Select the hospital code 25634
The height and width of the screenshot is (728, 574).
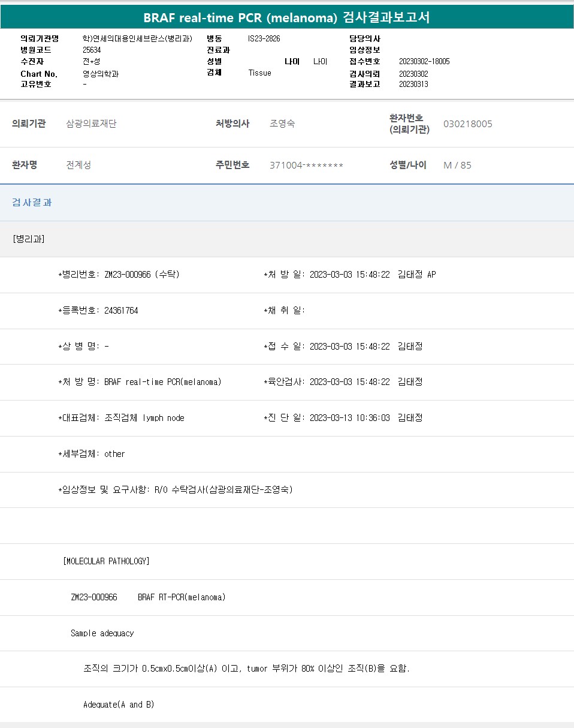click(92, 50)
